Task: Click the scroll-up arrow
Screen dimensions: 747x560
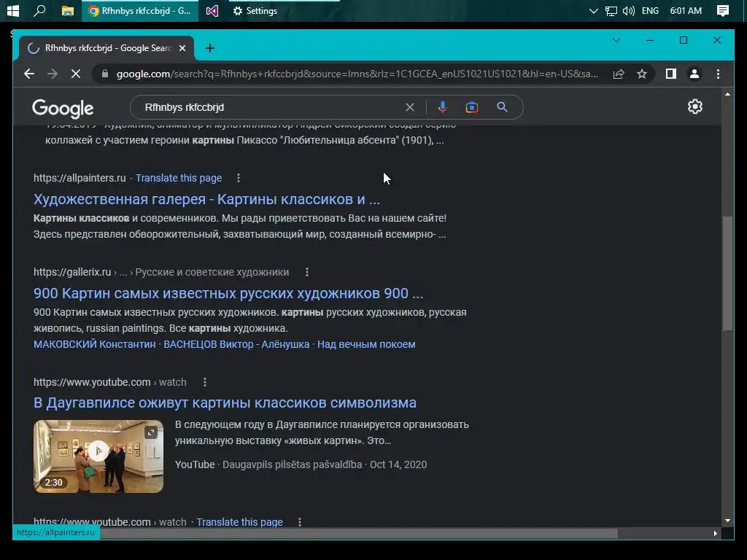Action: tap(727, 94)
